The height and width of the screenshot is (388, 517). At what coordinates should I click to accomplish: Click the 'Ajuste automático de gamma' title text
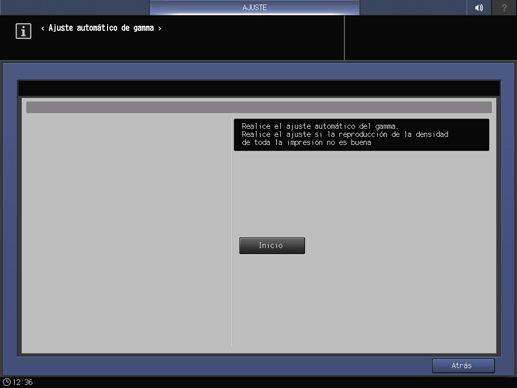pos(101,28)
